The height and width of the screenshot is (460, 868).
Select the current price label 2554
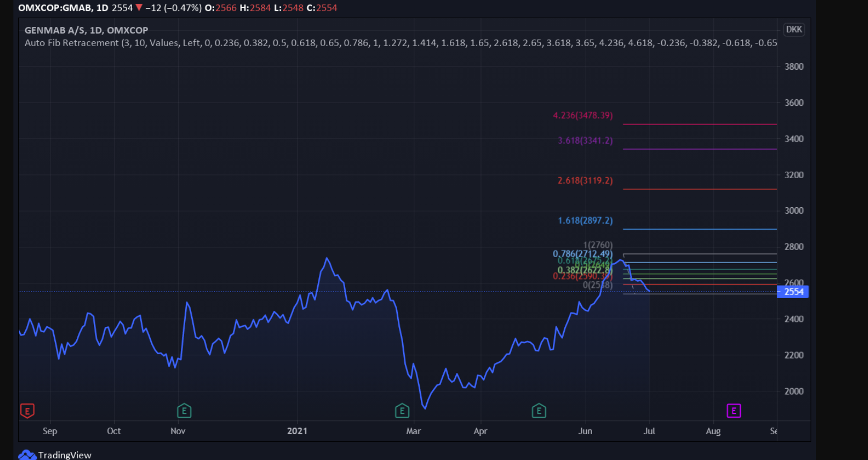click(x=793, y=291)
